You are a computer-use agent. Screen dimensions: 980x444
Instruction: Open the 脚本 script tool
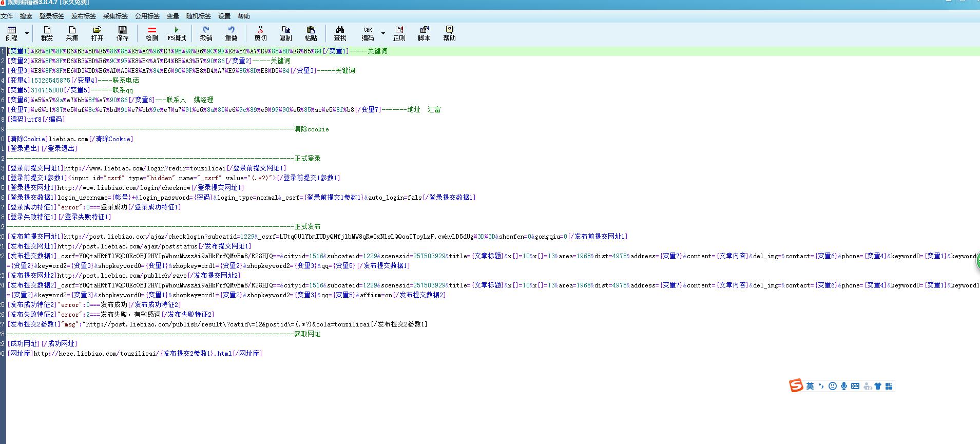point(424,33)
